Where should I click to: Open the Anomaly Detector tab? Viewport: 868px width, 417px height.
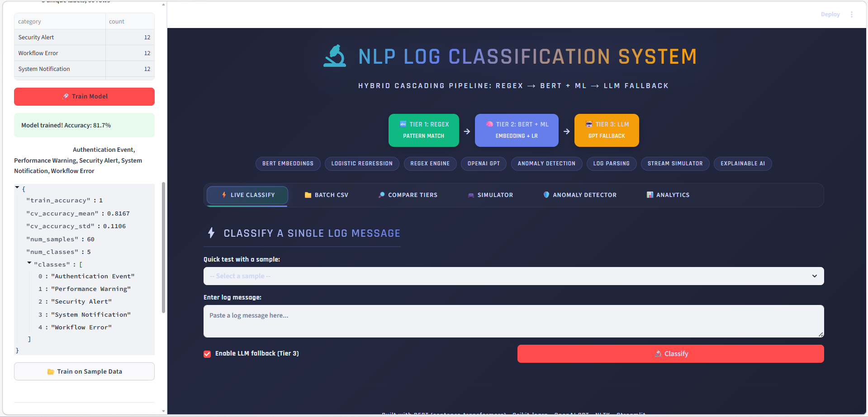coord(580,195)
